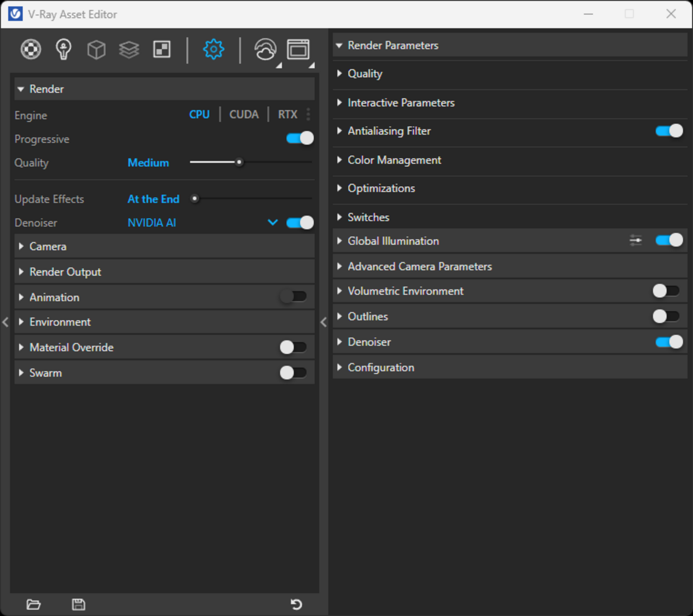This screenshot has width=693, height=616.
Task: Select the render output/display icon
Action: 298,49
